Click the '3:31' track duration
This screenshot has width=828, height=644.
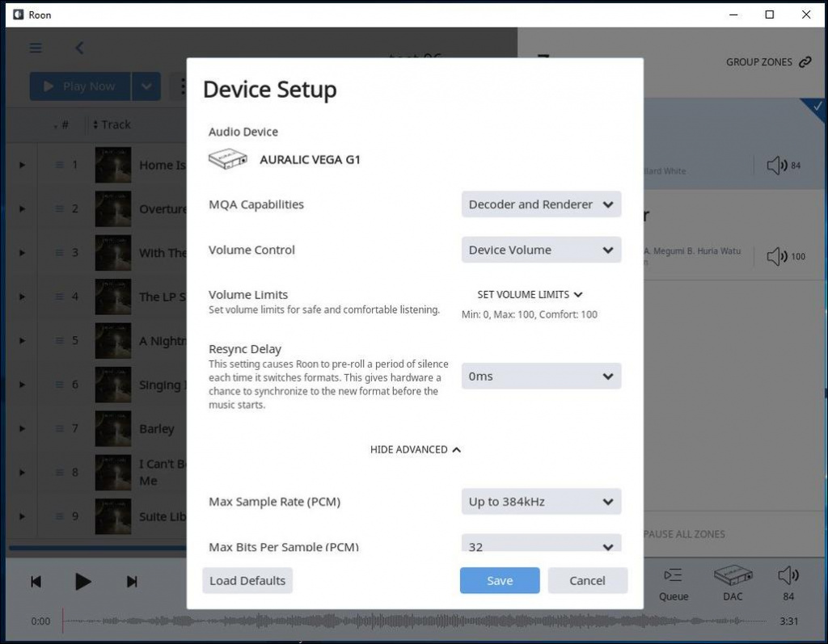pyautogui.click(x=789, y=621)
